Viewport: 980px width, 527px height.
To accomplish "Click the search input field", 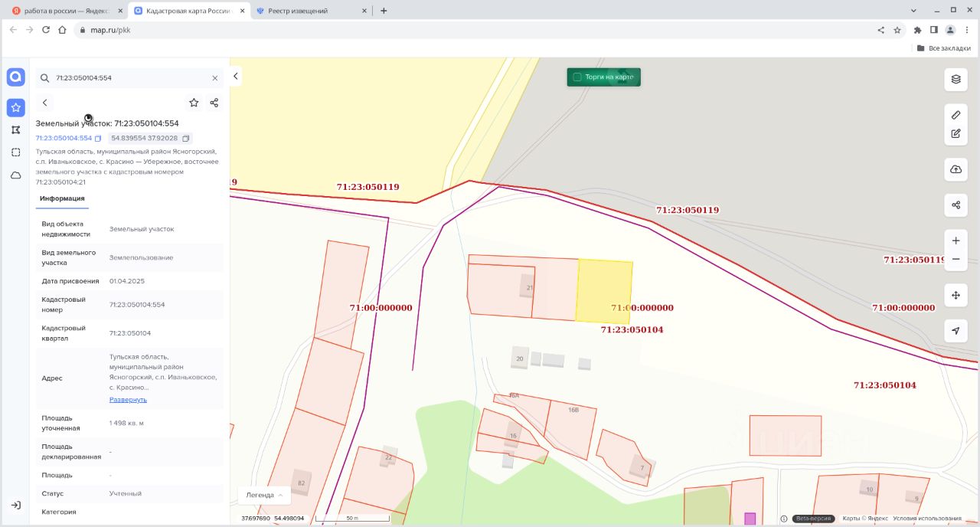I will (129, 78).
